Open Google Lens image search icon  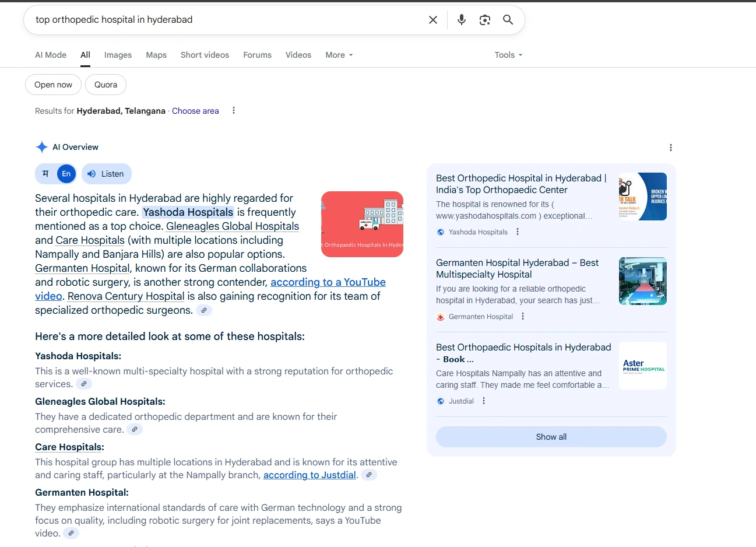485,20
